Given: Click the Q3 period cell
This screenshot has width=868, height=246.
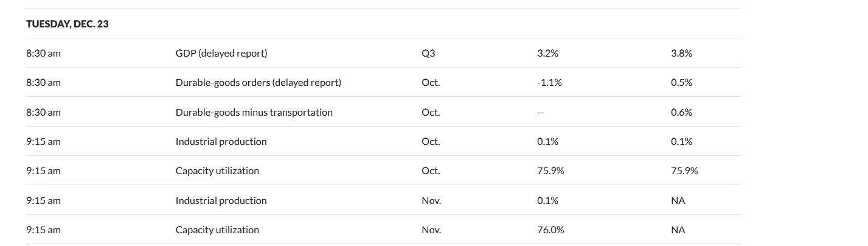Looking at the screenshot, I should coord(428,53).
